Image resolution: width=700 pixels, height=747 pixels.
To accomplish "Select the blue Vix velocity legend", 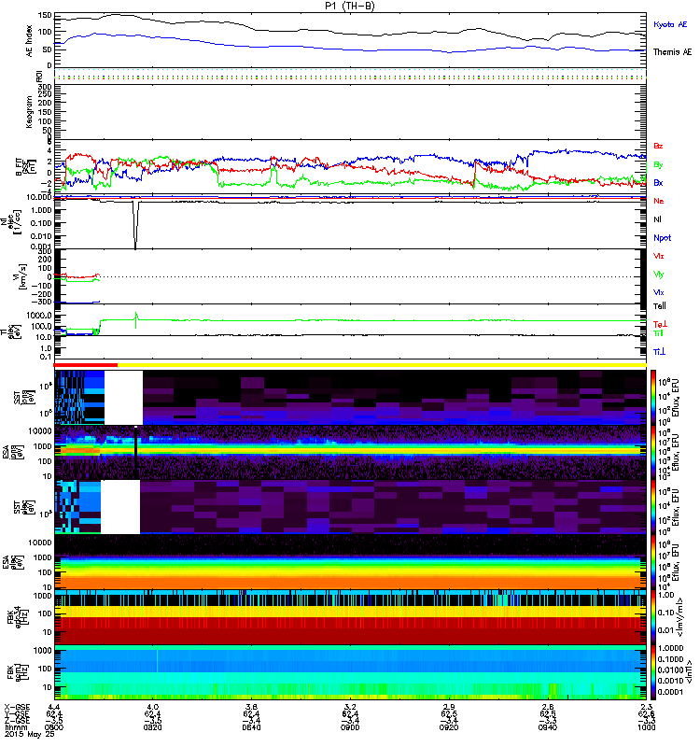I will (x=659, y=292).
